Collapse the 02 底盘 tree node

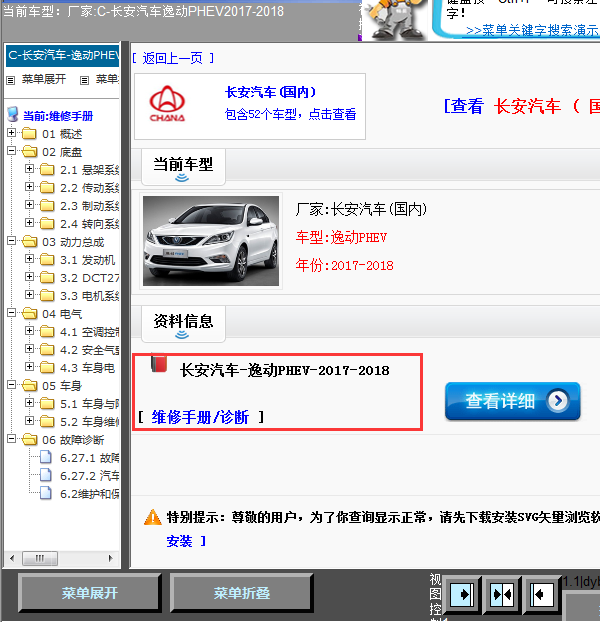pos(12,151)
